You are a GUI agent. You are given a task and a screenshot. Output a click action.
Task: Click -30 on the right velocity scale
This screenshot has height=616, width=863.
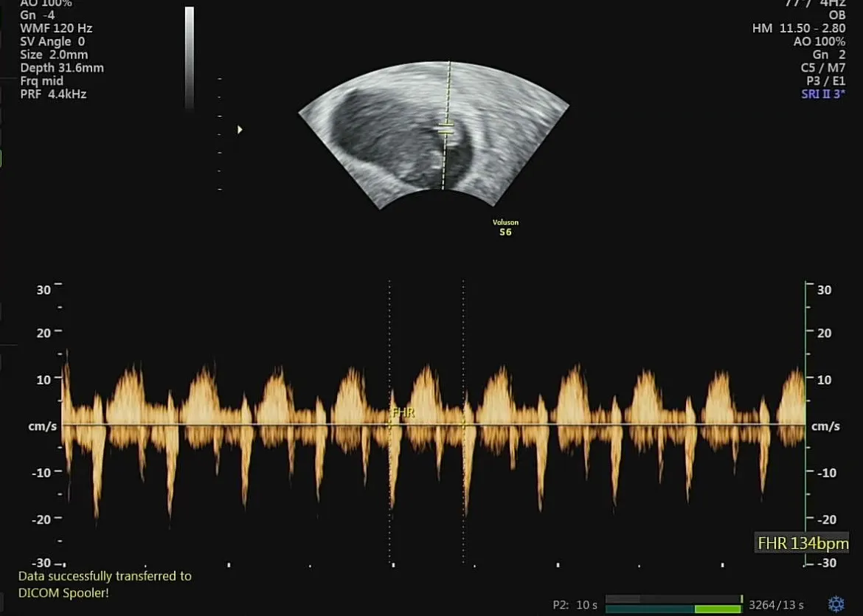[x=826, y=563]
